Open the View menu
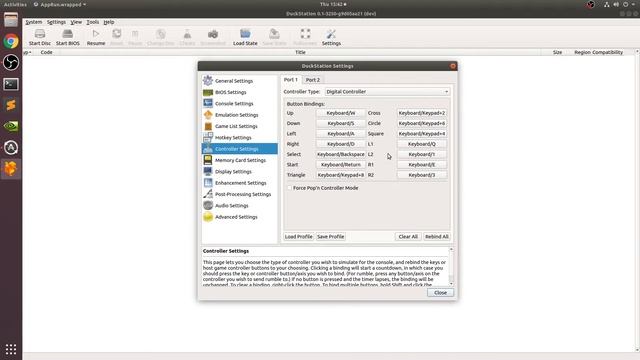 pos(76,22)
